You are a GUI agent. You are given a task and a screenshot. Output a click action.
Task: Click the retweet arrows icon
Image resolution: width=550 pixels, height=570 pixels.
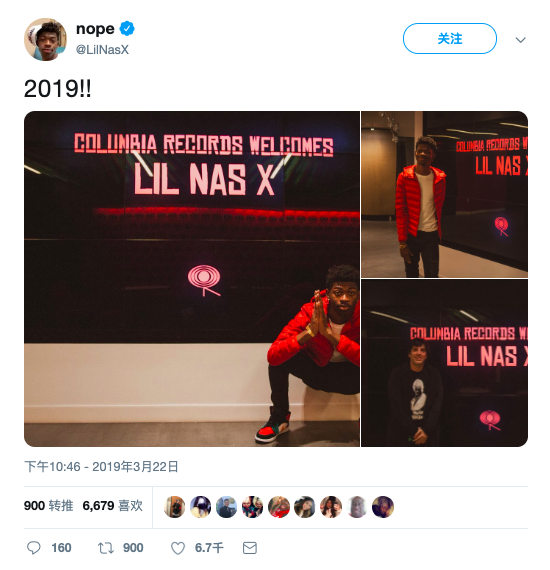click(106, 547)
